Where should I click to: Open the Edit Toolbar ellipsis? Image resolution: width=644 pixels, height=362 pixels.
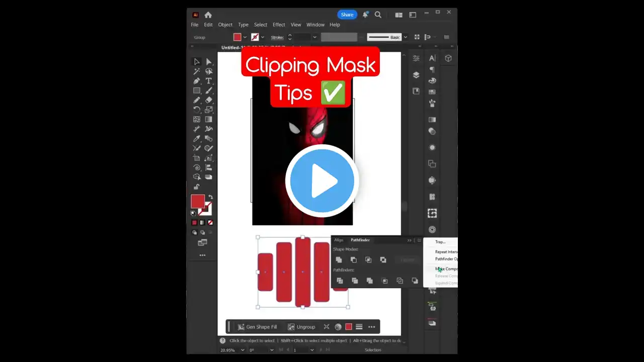coord(202,255)
